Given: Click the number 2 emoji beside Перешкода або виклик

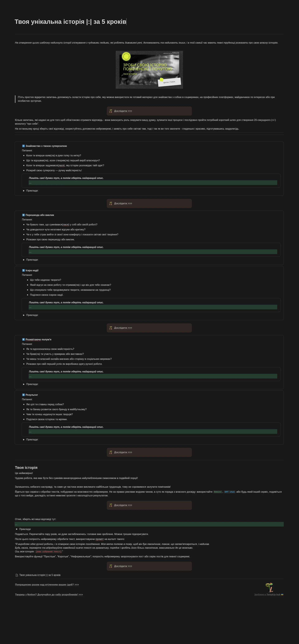Looking at the screenshot, I should 24,215.
